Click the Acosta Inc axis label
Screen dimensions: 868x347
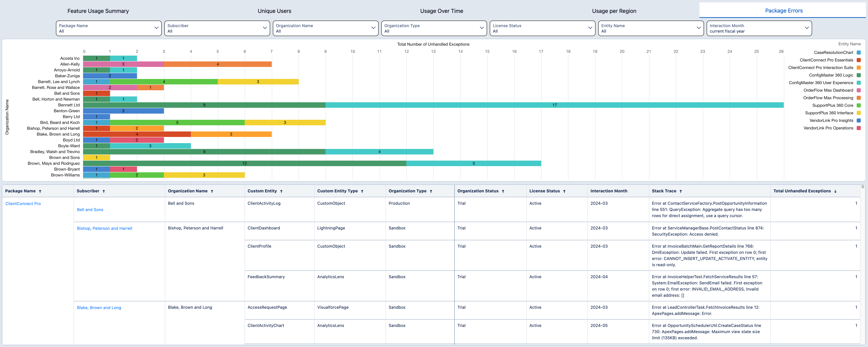click(x=70, y=58)
